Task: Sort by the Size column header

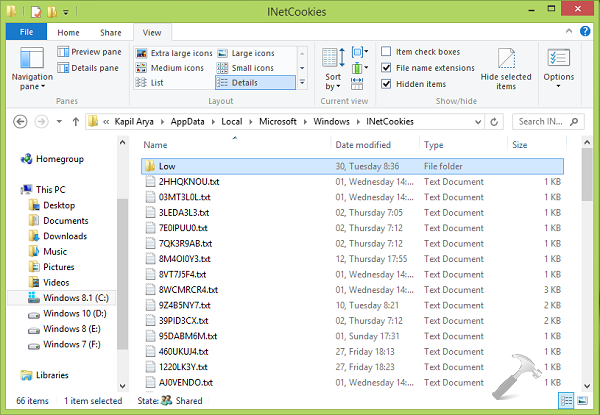Action: tap(520, 145)
